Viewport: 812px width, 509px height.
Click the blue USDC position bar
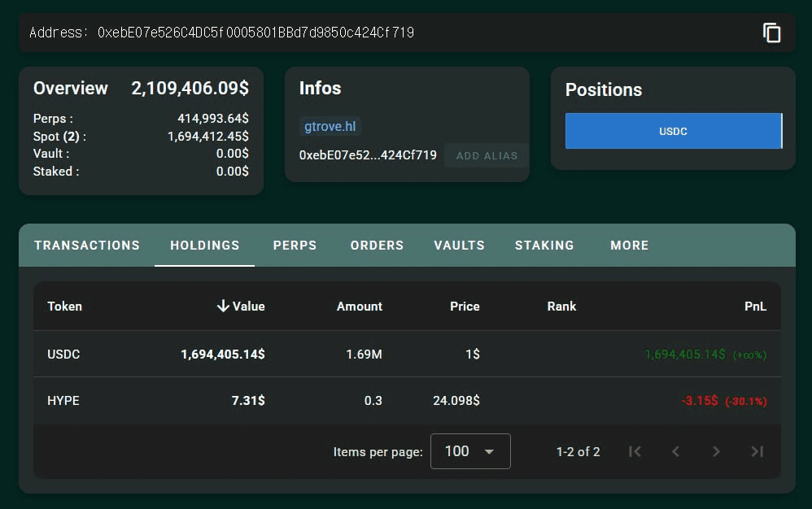click(673, 131)
